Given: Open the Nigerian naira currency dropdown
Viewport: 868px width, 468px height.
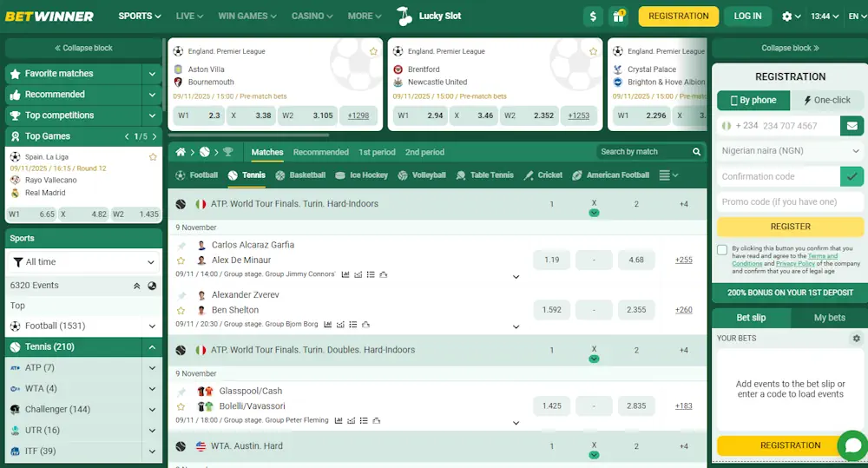Looking at the screenshot, I should [790, 151].
